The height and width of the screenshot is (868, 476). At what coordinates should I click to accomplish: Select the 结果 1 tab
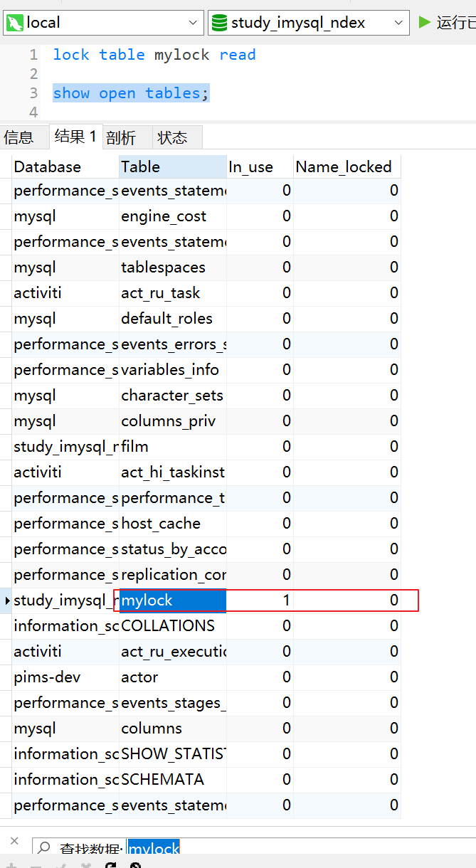click(75, 137)
